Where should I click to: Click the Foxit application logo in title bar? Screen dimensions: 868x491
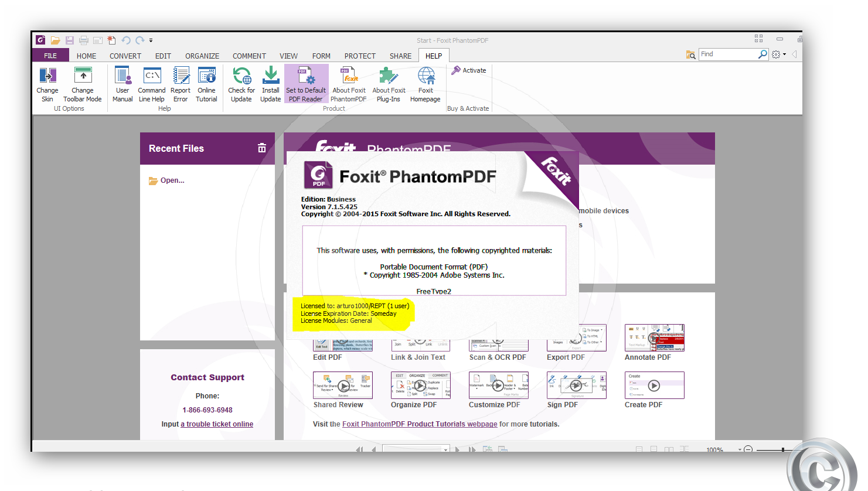click(x=40, y=40)
